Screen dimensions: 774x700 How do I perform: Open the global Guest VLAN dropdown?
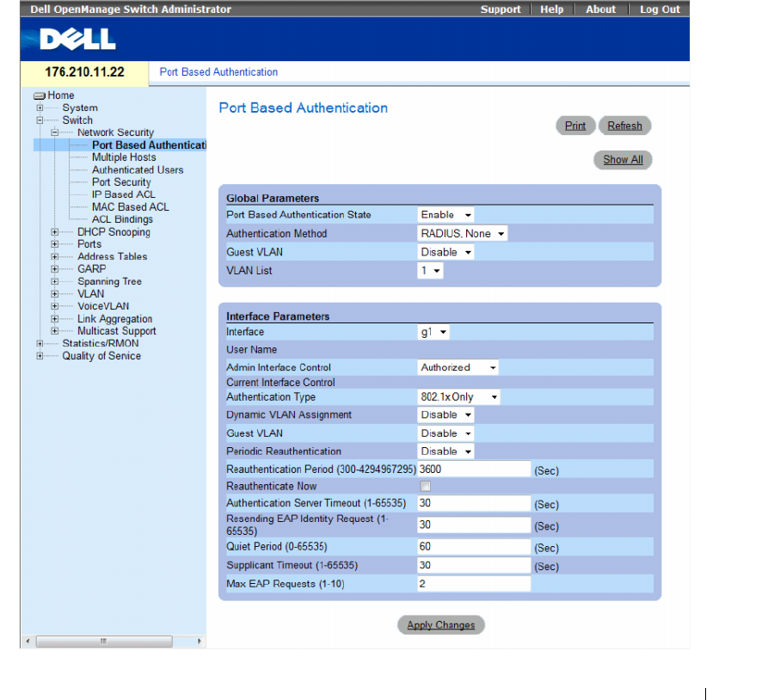[445, 252]
